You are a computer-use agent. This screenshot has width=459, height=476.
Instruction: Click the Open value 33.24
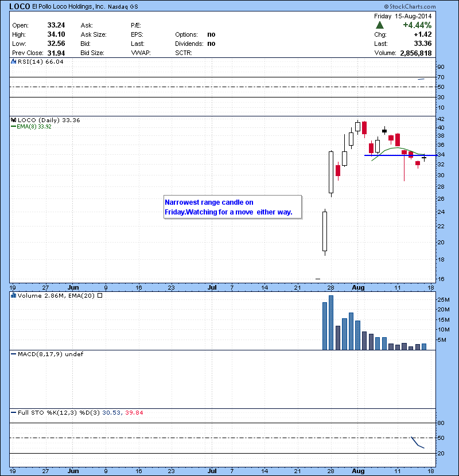point(56,25)
